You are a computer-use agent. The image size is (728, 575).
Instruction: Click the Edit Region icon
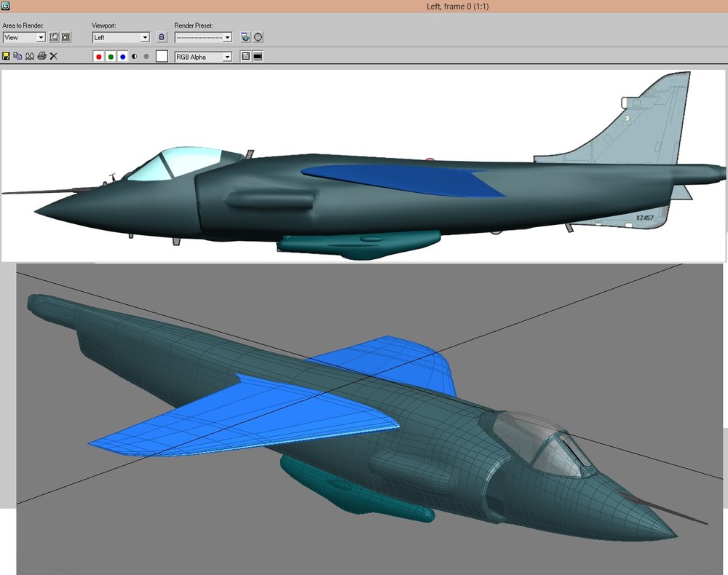(x=55, y=37)
